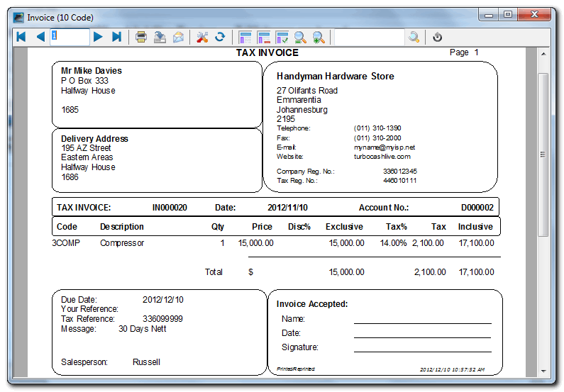
Task: Click the zoom in magnifier icon
Action: click(x=319, y=37)
